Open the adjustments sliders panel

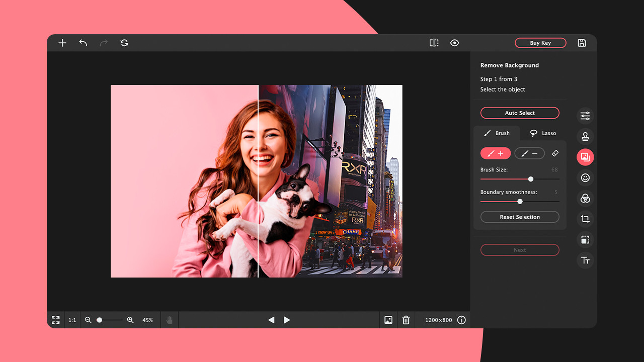tap(585, 116)
